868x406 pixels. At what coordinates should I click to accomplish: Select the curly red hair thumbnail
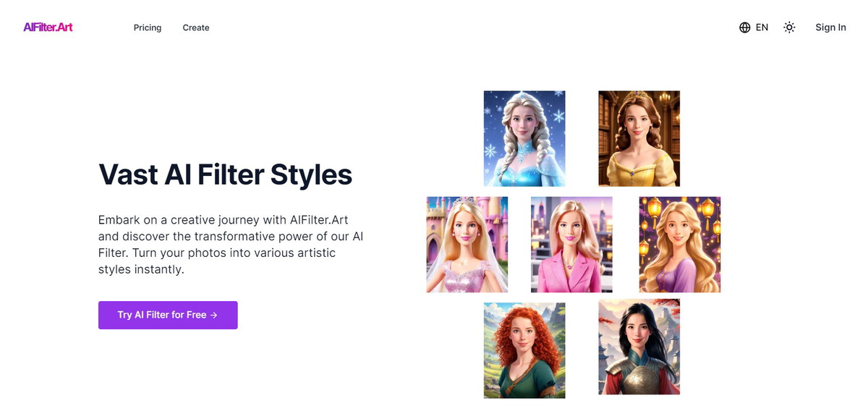524,350
